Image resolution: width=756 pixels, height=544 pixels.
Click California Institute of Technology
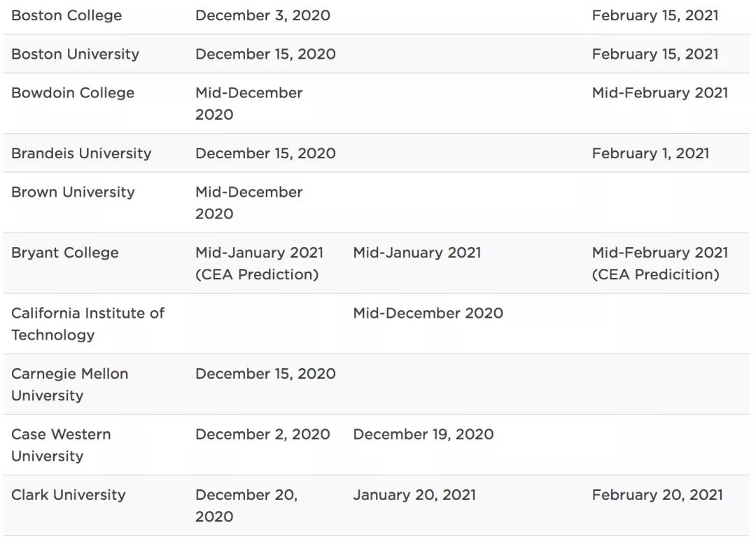point(87,323)
